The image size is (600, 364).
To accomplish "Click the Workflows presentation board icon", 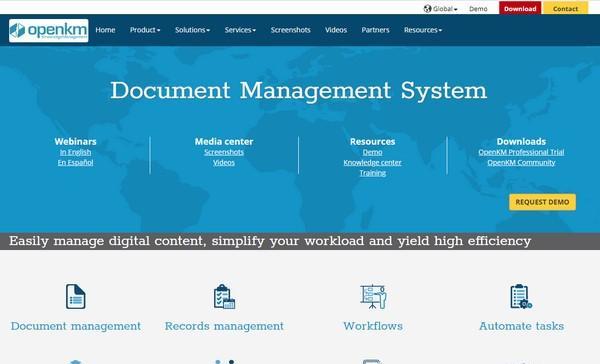I will (x=373, y=296).
